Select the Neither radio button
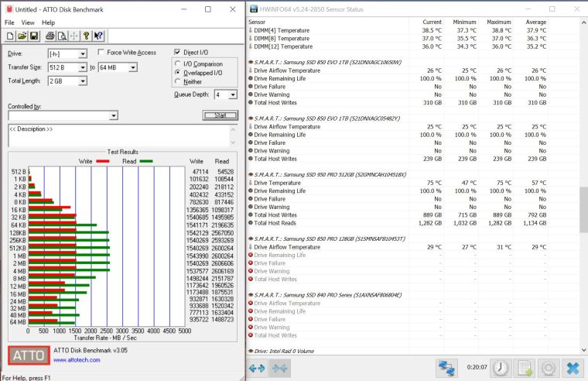This screenshot has height=381, width=588. point(178,81)
